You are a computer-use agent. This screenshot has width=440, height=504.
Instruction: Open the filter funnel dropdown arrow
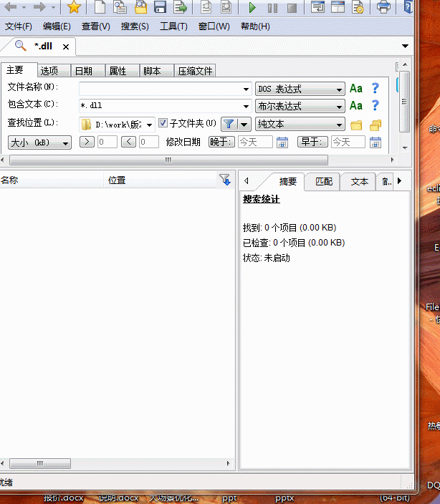pyautogui.click(x=244, y=125)
